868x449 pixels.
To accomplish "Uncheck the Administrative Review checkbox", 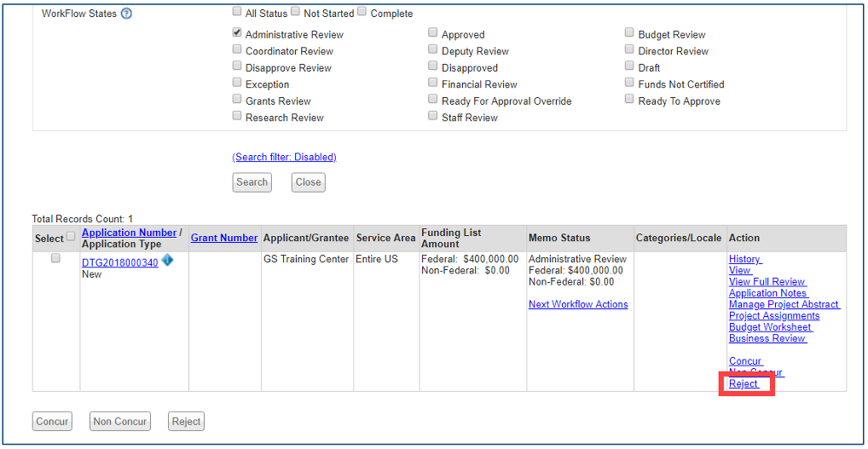I will click(237, 33).
